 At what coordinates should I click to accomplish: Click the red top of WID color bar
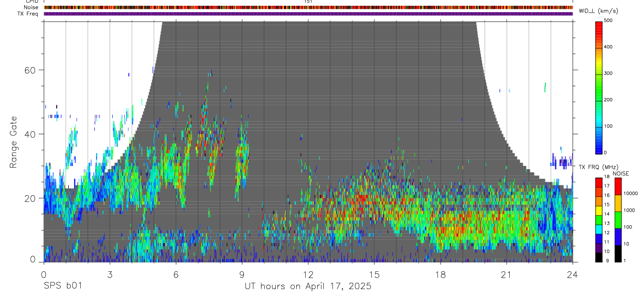[598, 25]
